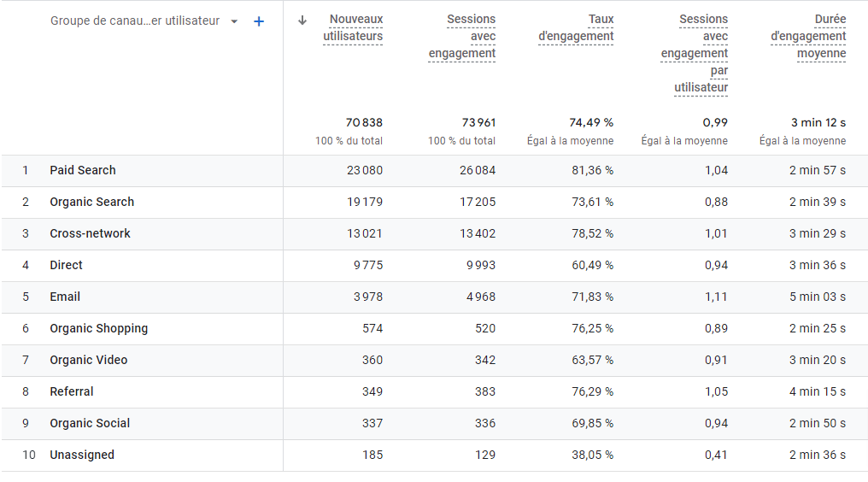The width and height of the screenshot is (868, 482).
Task: Select the Organic Search row label
Action: click(x=92, y=203)
